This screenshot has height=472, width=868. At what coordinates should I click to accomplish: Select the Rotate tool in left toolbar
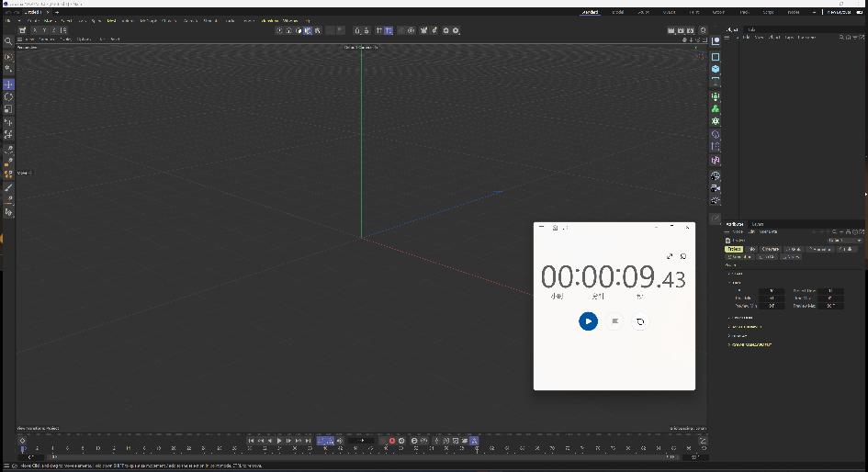click(8, 96)
